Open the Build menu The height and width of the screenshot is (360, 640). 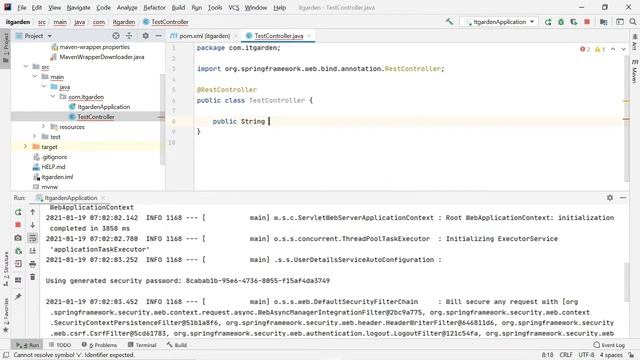pos(178,7)
